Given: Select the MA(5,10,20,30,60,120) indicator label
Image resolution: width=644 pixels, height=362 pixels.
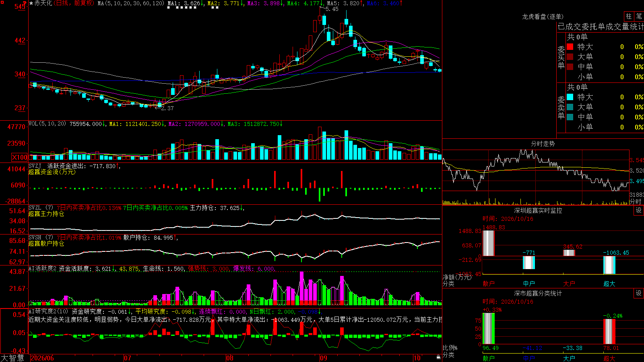Looking at the screenshot, I should (131, 3).
